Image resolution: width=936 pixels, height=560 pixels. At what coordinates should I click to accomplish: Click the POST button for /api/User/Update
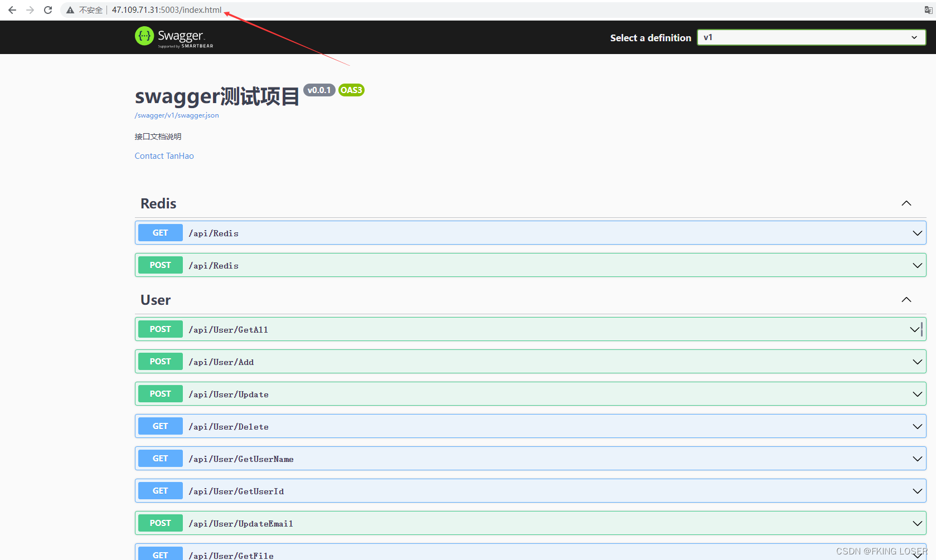pyautogui.click(x=161, y=394)
